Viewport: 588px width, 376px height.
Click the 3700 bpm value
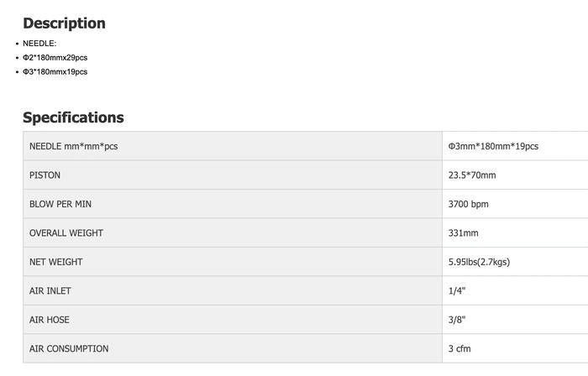click(x=469, y=204)
